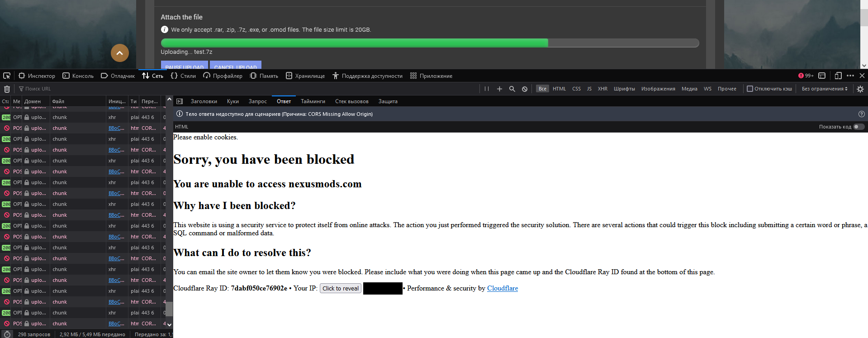Toggle the Шрифты fonts filter
Image resolution: width=868 pixels, height=338 pixels.
click(624, 89)
